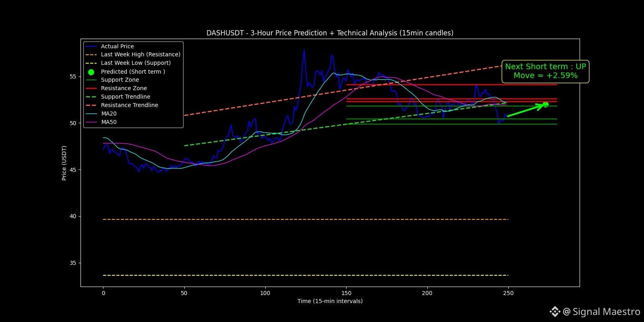
Task: Select the MA20 legend label
Action: click(109, 114)
